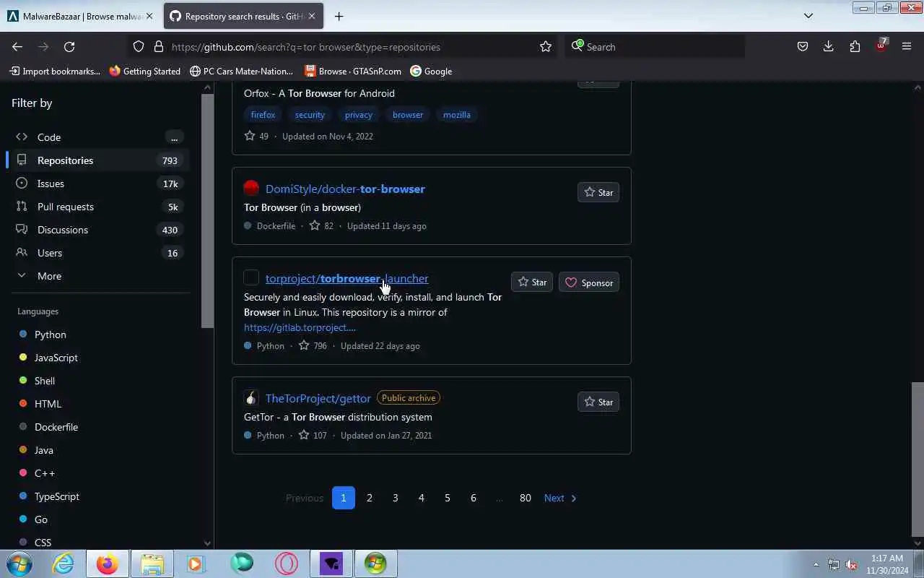Filter results by TypeScript language

coord(56,496)
